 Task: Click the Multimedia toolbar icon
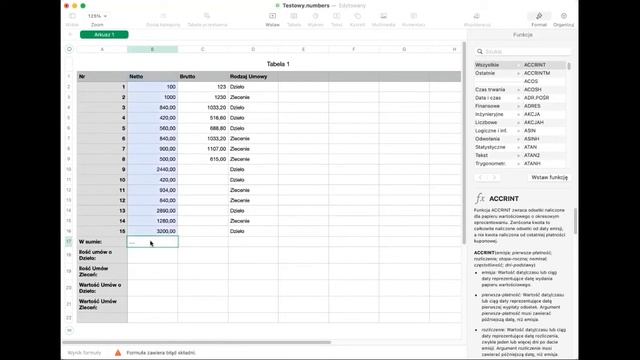(383, 16)
